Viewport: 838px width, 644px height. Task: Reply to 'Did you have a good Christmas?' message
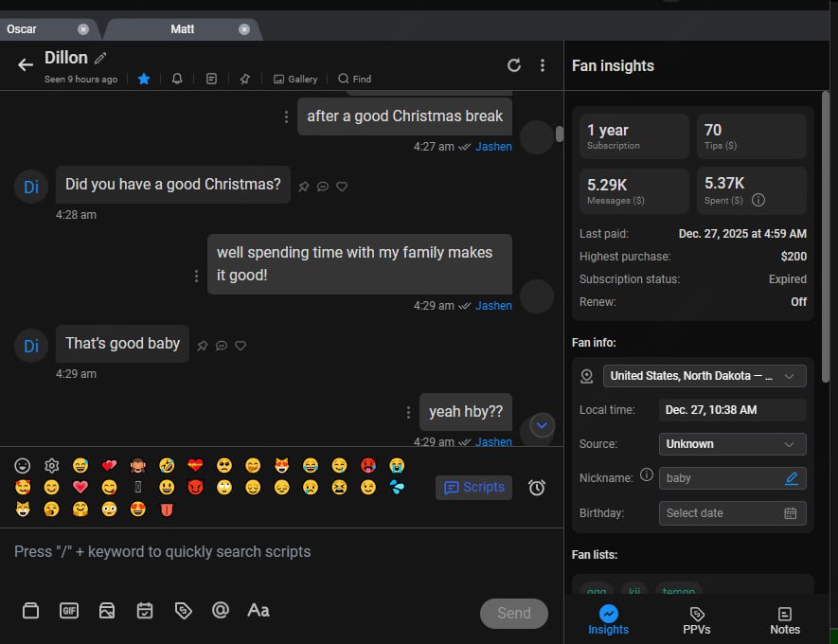click(x=323, y=187)
